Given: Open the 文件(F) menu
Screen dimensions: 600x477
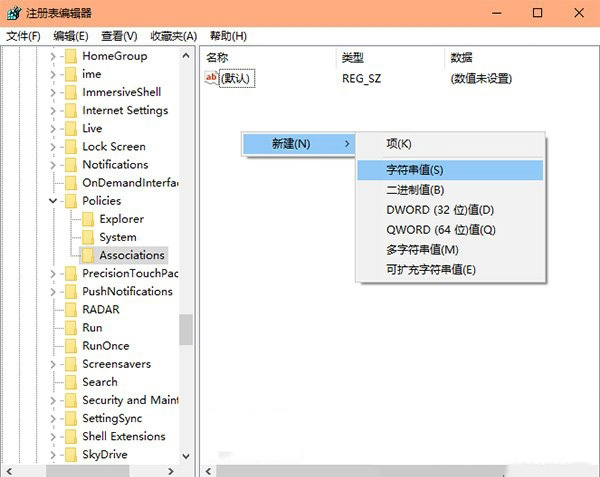Looking at the screenshot, I should [23, 36].
